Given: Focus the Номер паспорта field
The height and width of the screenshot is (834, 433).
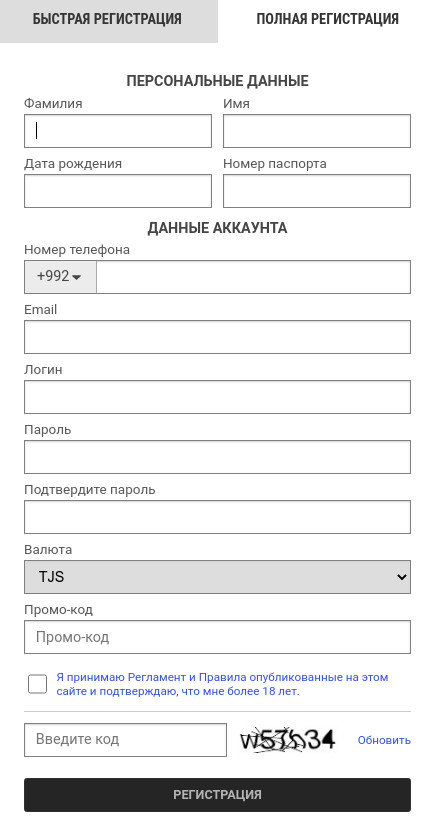Looking at the screenshot, I should coord(317,191).
